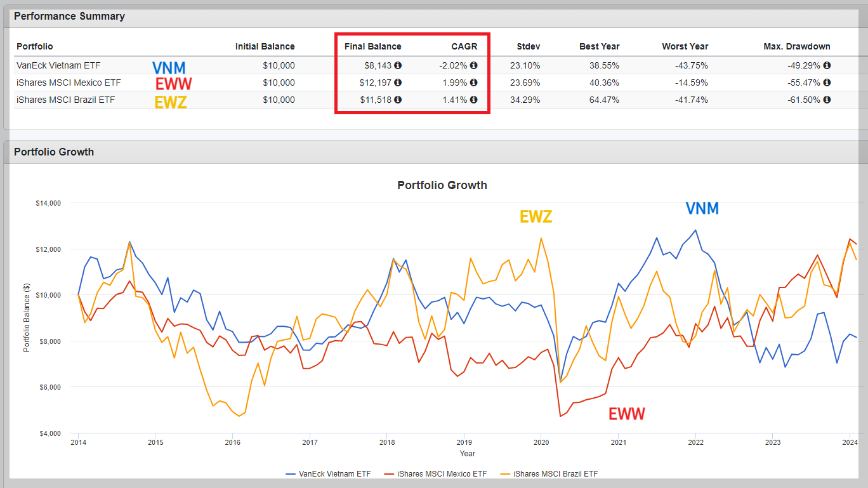Click the 23.10% Stdev value
This screenshot has height=488, width=868.
[525, 65]
